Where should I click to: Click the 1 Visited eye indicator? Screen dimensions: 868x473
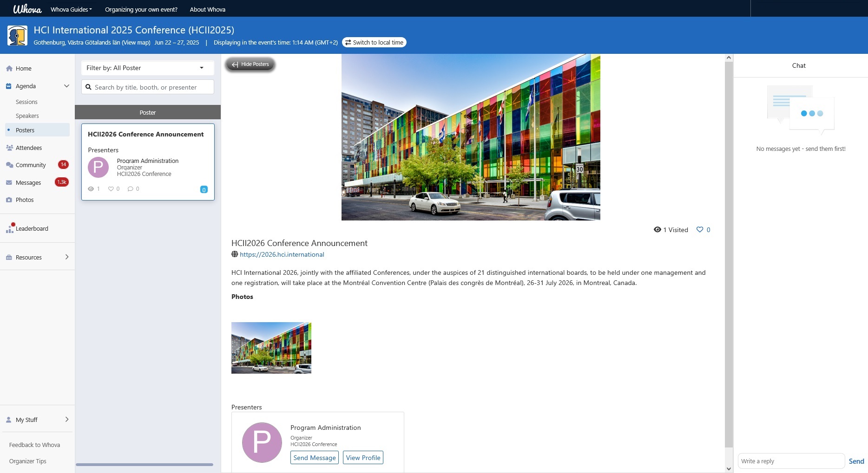(671, 230)
